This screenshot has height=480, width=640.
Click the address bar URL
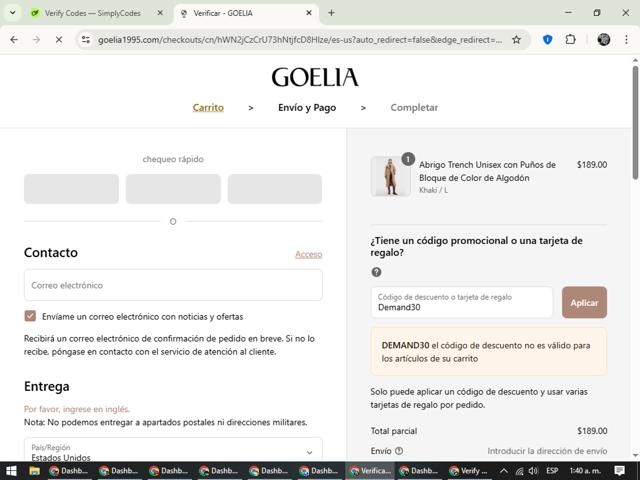click(300, 40)
